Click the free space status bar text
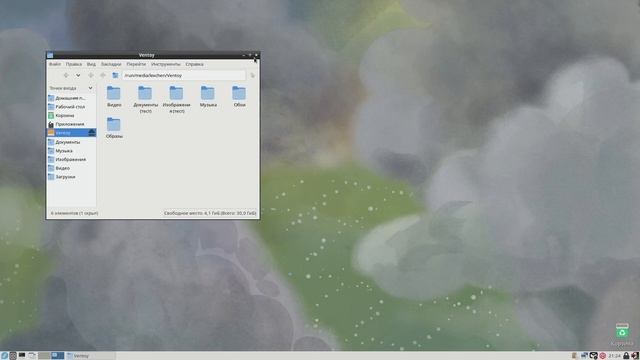 pos(210,213)
